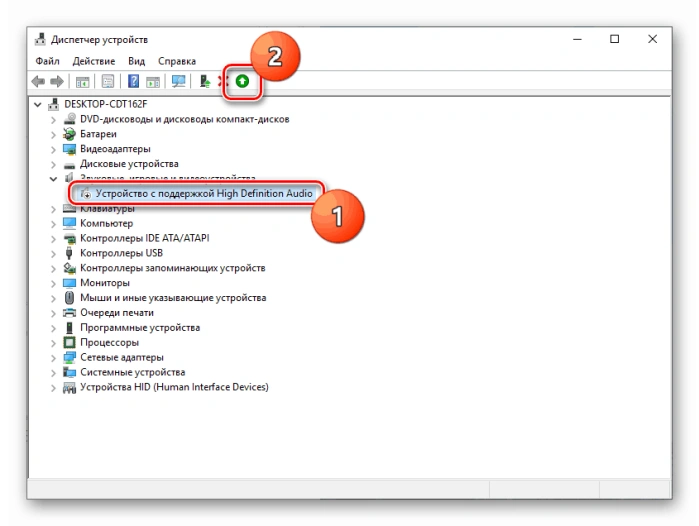Screen dimensions: 699x526
Task: Expand the Устройства HID category
Action: coord(53,388)
